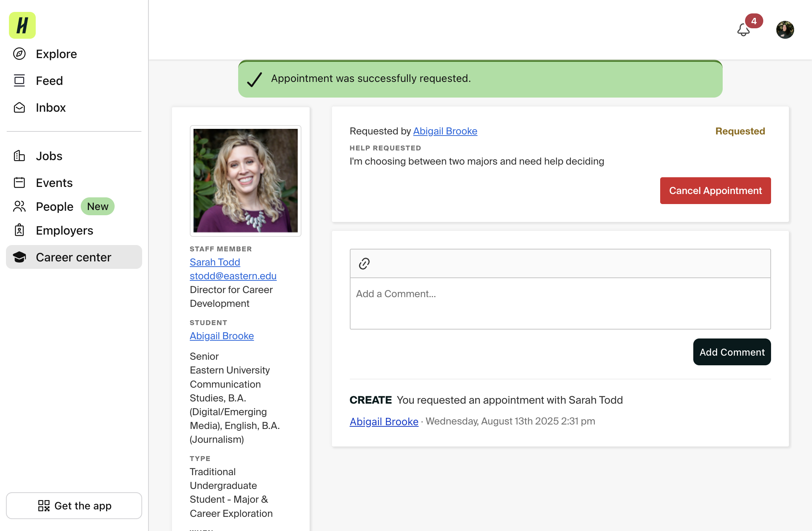
Task: Click the People icon in sidebar
Action: pyautogui.click(x=19, y=207)
